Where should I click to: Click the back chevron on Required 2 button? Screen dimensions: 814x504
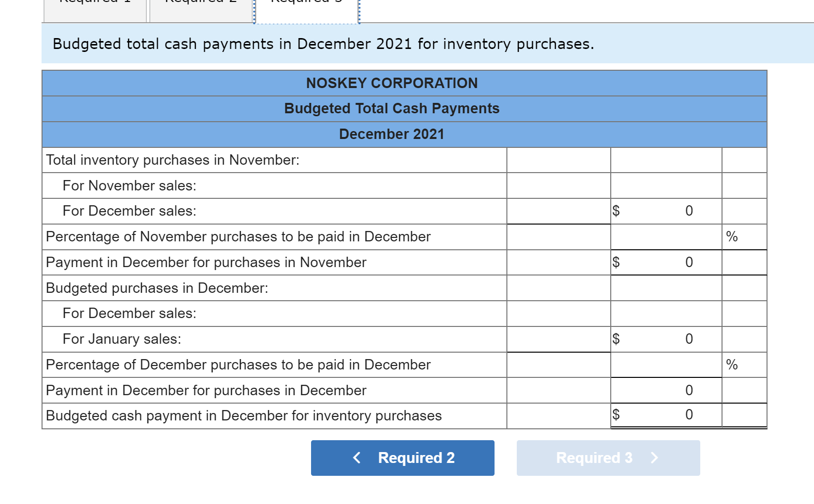tap(356, 458)
